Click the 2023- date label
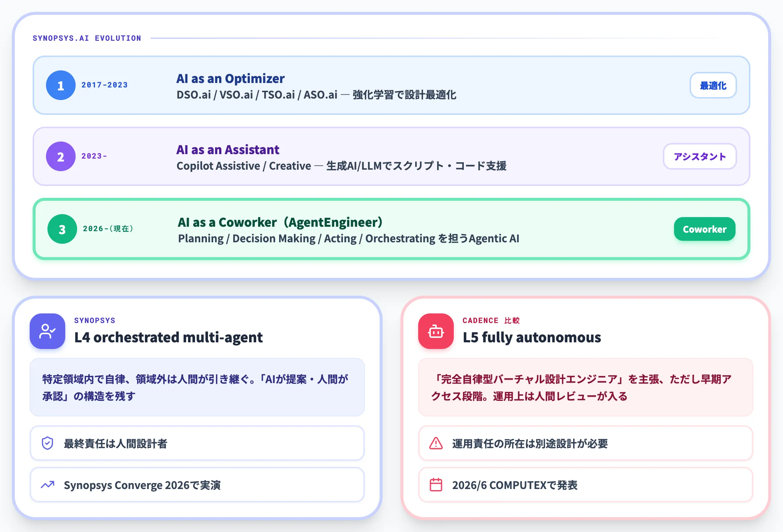 pos(94,156)
